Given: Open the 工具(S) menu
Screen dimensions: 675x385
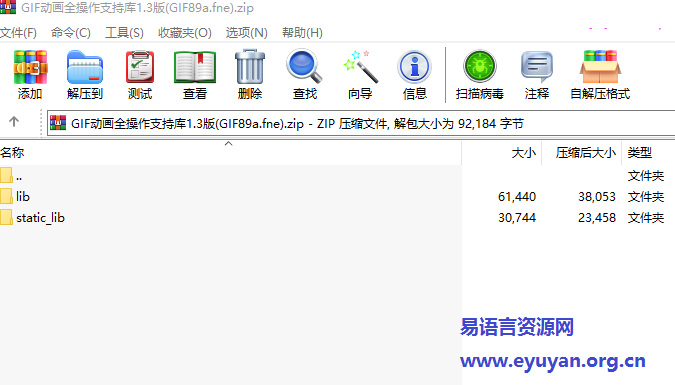Looking at the screenshot, I should pos(124,33).
